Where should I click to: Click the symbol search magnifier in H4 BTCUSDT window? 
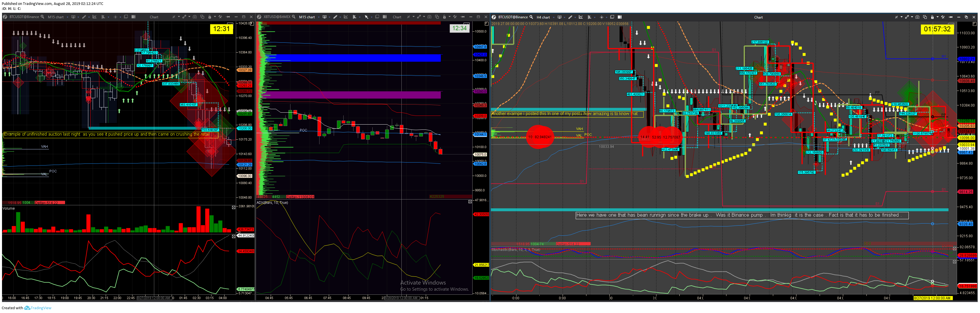531,17
